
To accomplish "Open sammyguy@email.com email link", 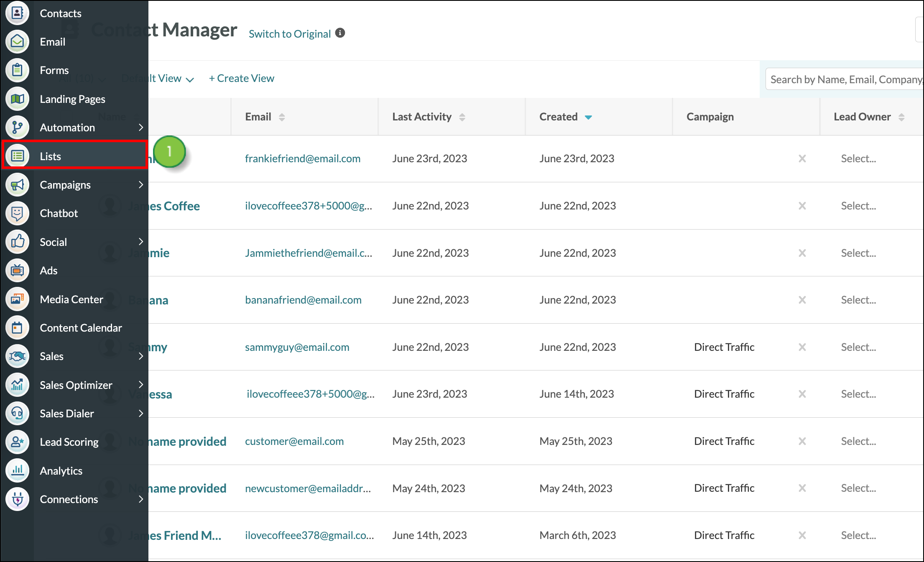I will click(297, 347).
